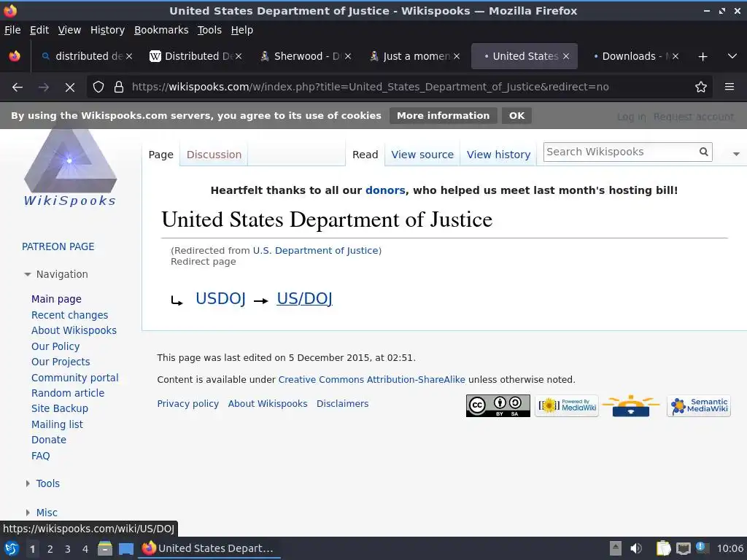
Task: Click the notification info tray icon
Action: pyautogui.click(x=701, y=548)
